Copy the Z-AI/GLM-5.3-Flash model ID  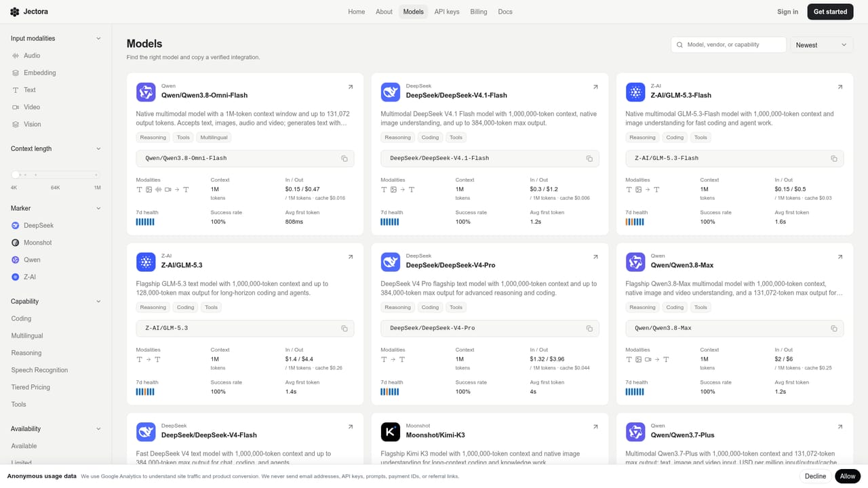pyautogui.click(x=834, y=159)
